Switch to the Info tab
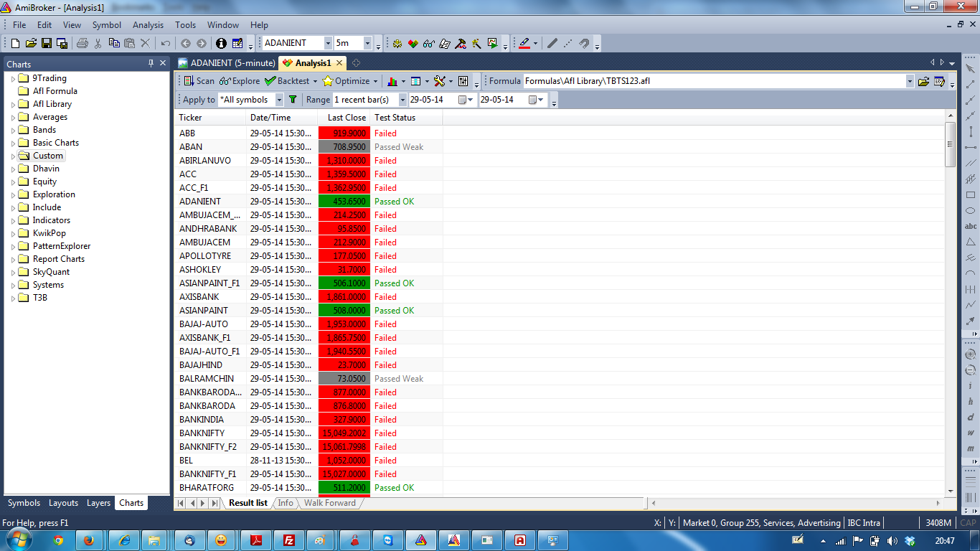 pyautogui.click(x=286, y=503)
